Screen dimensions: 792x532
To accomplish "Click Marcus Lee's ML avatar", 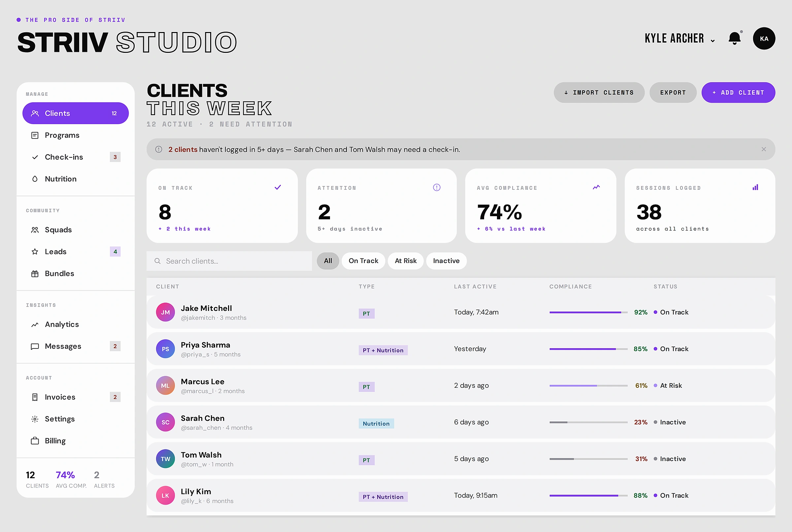I will (166, 385).
